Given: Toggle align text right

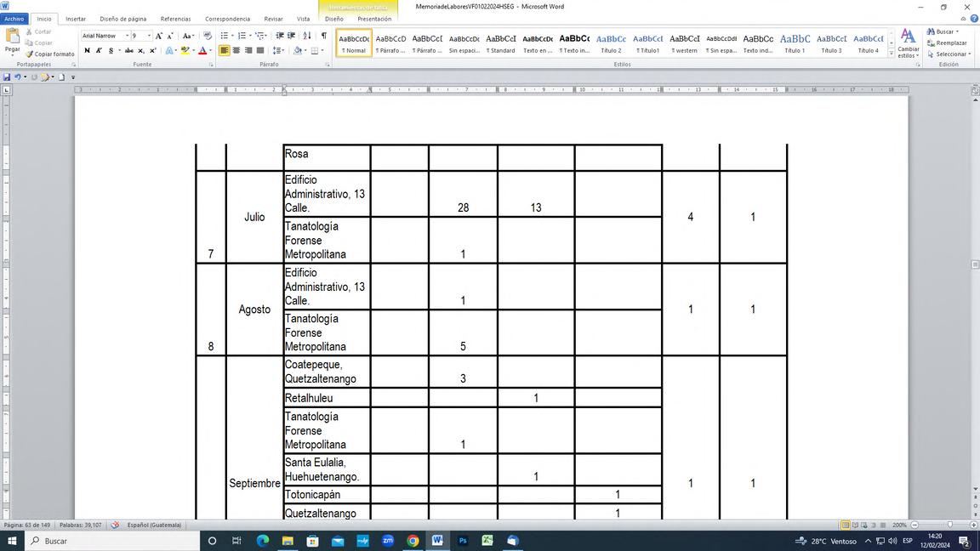Looking at the screenshot, I should point(248,51).
